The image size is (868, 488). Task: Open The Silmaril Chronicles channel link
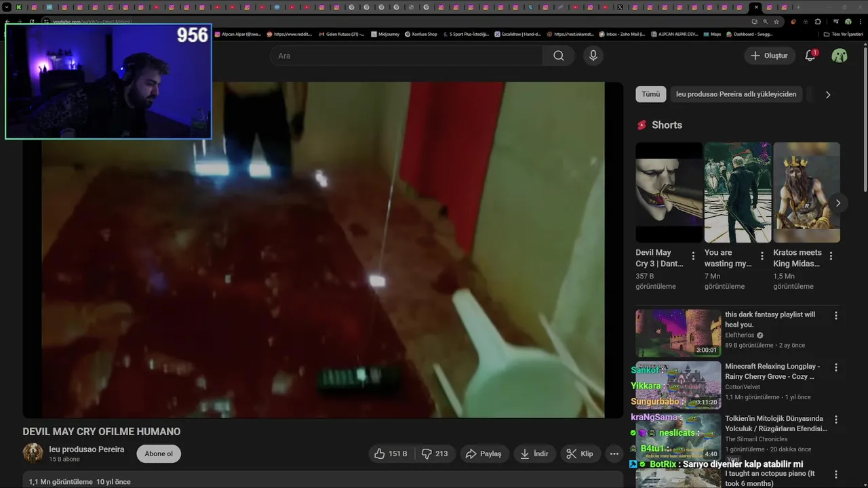[756, 439]
